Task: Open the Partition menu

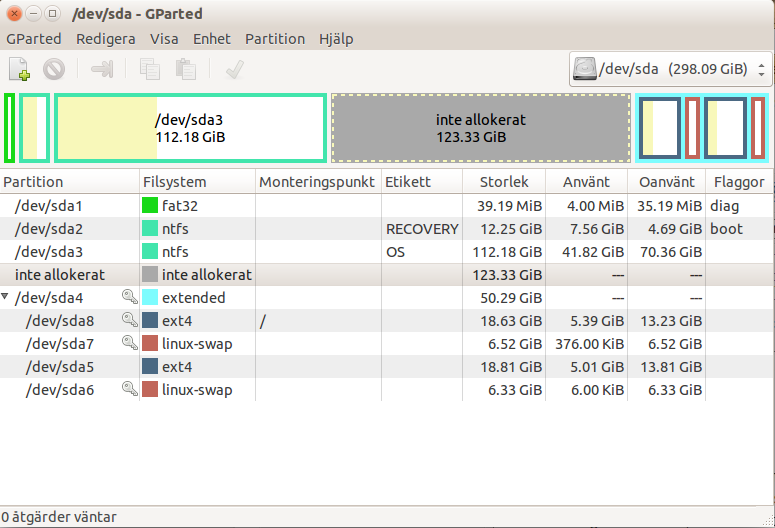Action: pyautogui.click(x=275, y=39)
